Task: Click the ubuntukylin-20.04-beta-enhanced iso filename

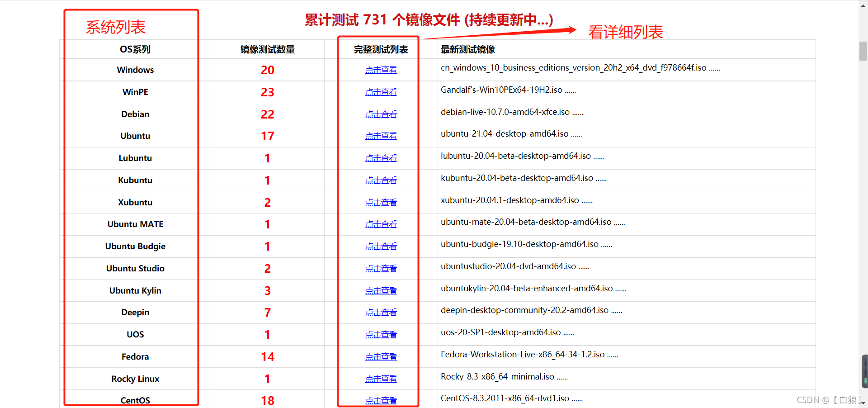Action: coord(533,289)
